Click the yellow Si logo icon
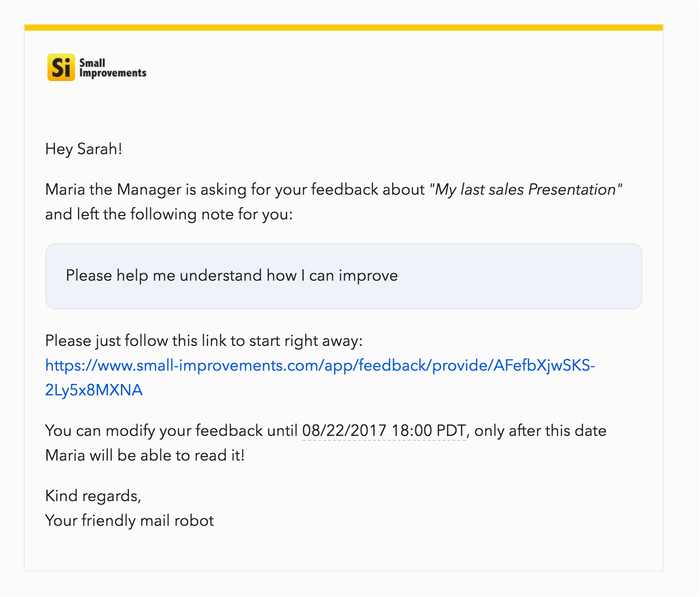 point(61,67)
